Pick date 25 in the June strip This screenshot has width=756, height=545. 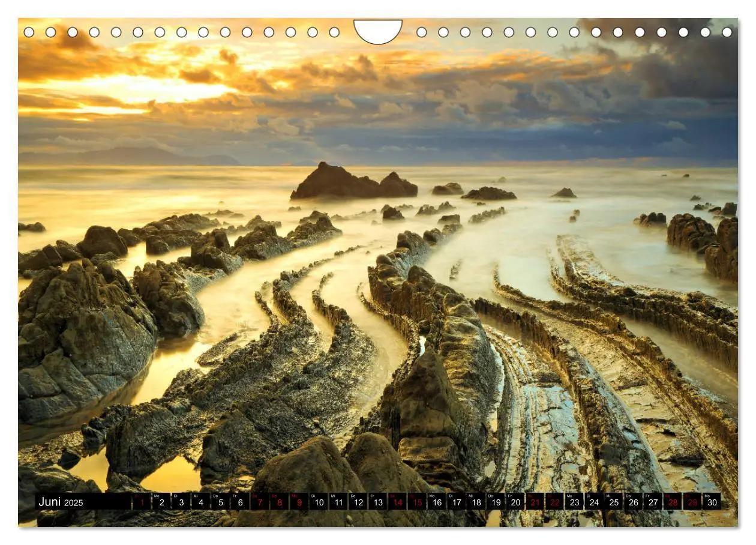(613, 502)
